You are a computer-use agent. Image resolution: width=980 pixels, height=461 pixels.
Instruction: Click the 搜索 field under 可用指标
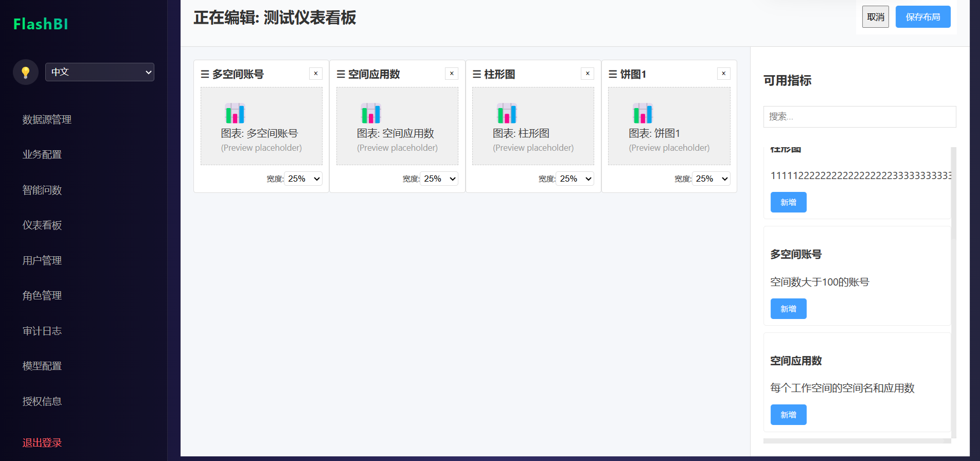click(859, 117)
